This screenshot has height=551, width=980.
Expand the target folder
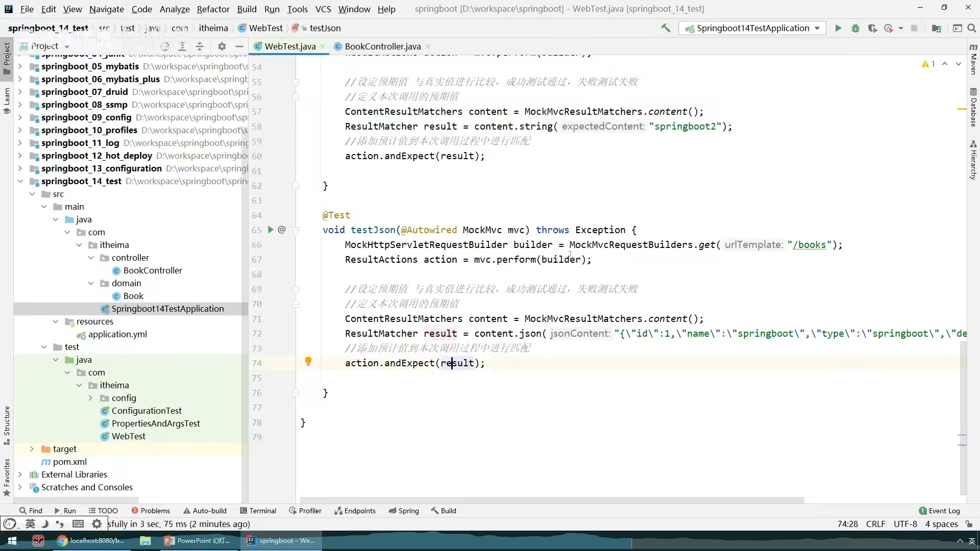pos(32,449)
